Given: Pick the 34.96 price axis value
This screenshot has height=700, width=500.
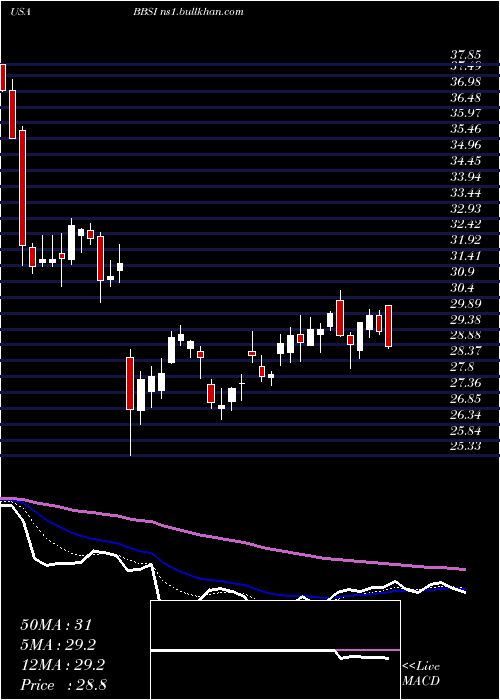Looking at the screenshot, I should [466, 145].
